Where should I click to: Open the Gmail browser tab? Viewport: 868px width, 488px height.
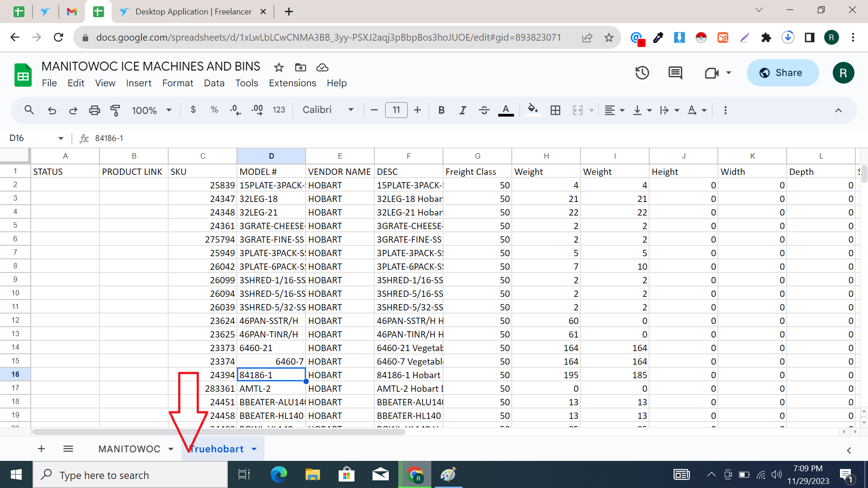(x=71, y=12)
